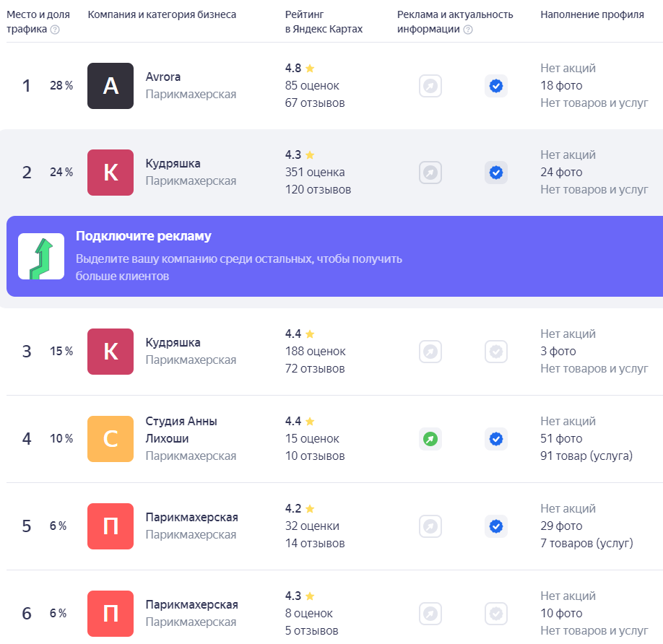Click '351 оценка' text
The height and width of the screenshot is (644, 663).
pyautogui.click(x=315, y=173)
